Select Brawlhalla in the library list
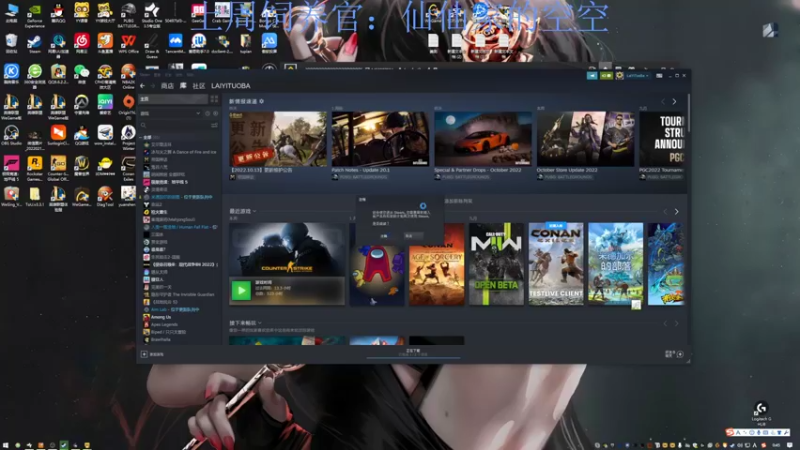This screenshot has width=800, height=450. [x=157, y=339]
